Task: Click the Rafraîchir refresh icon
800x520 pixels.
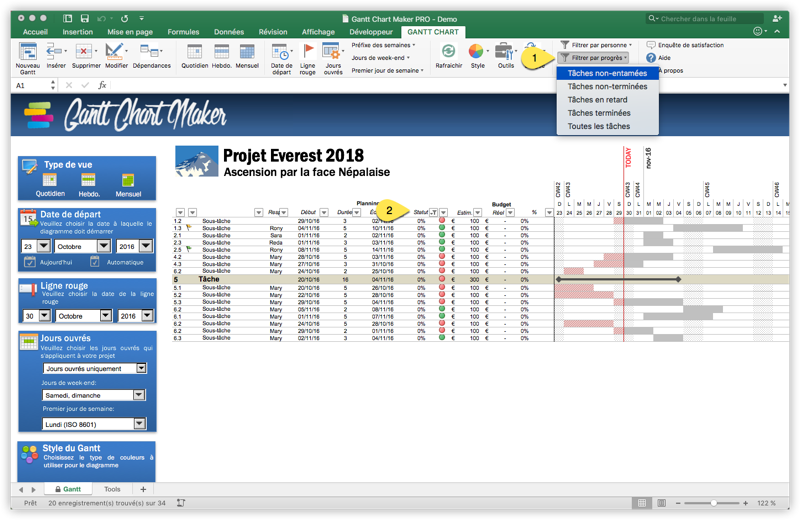Action: point(448,51)
